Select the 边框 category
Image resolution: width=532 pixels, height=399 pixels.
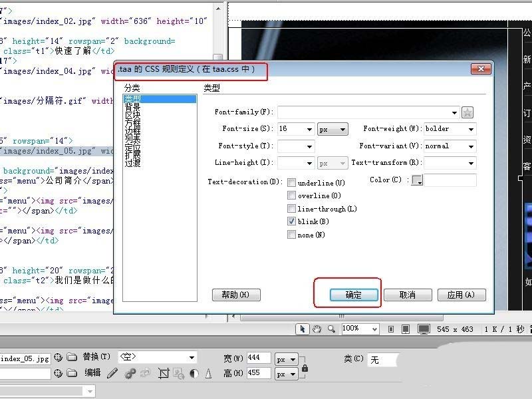pyautogui.click(x=132, y=131)
